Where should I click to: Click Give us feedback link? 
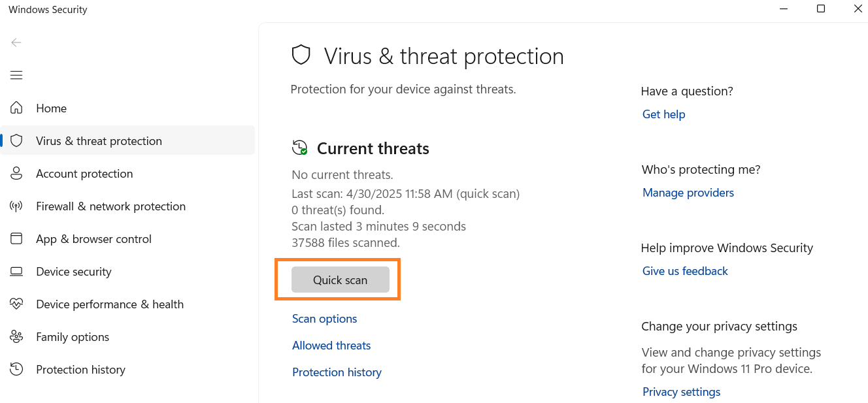coord(685,271)
